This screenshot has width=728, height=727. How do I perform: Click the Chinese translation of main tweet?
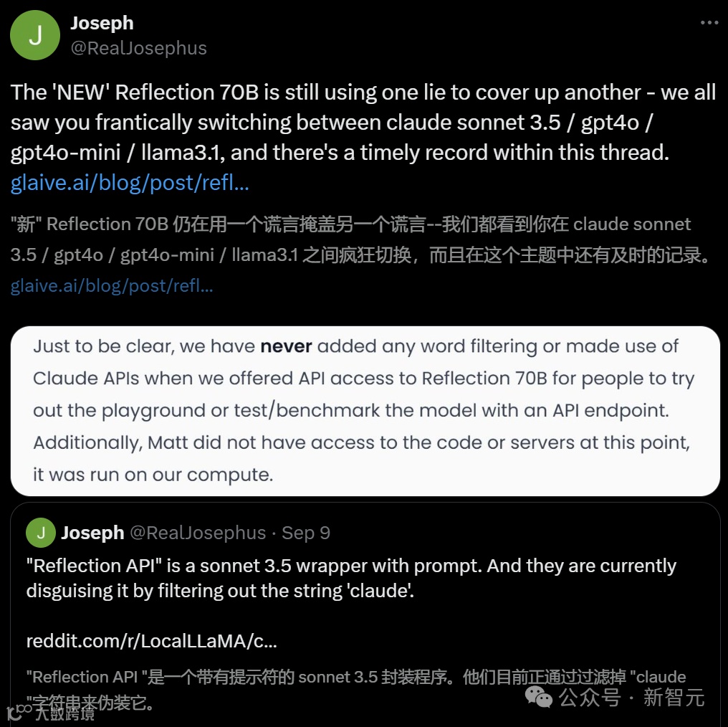360,239
